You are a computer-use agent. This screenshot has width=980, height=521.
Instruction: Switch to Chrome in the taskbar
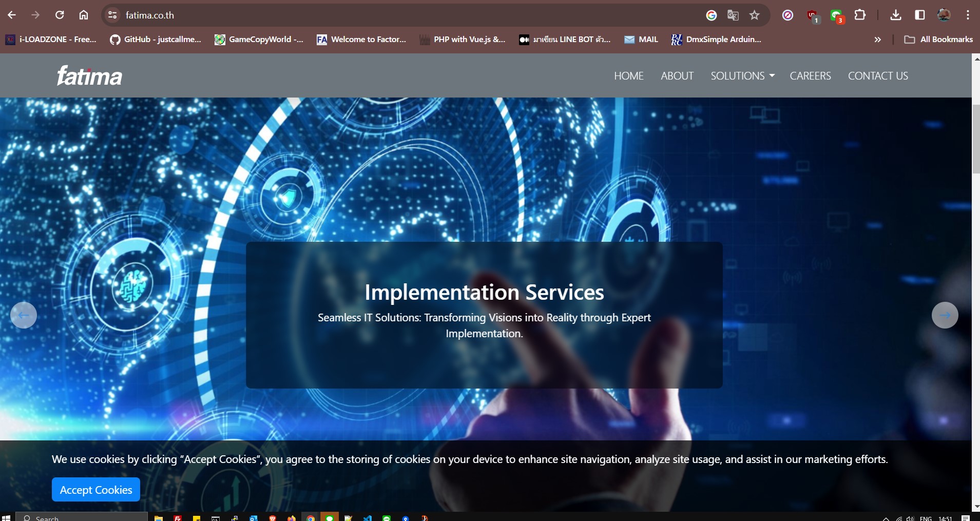311,518
